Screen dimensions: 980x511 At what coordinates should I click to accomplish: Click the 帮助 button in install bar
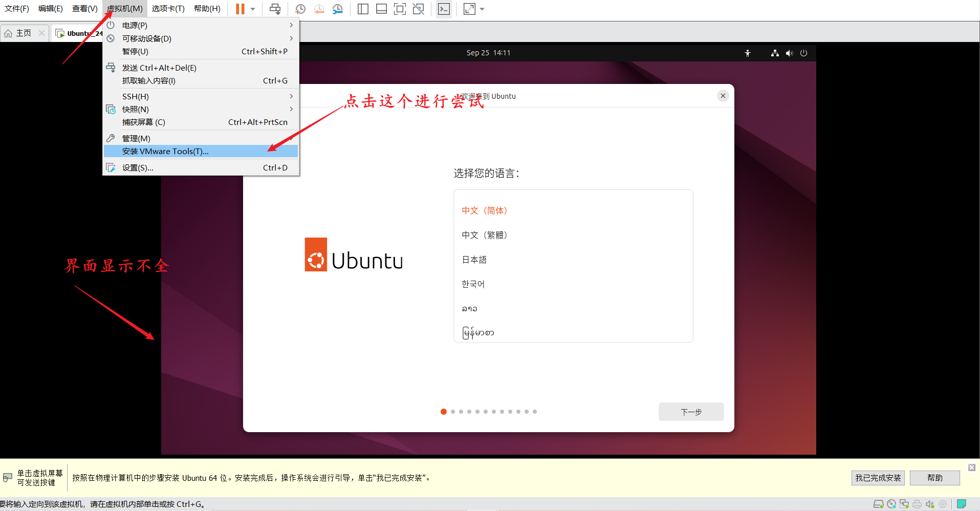click(x=935, y=478)
